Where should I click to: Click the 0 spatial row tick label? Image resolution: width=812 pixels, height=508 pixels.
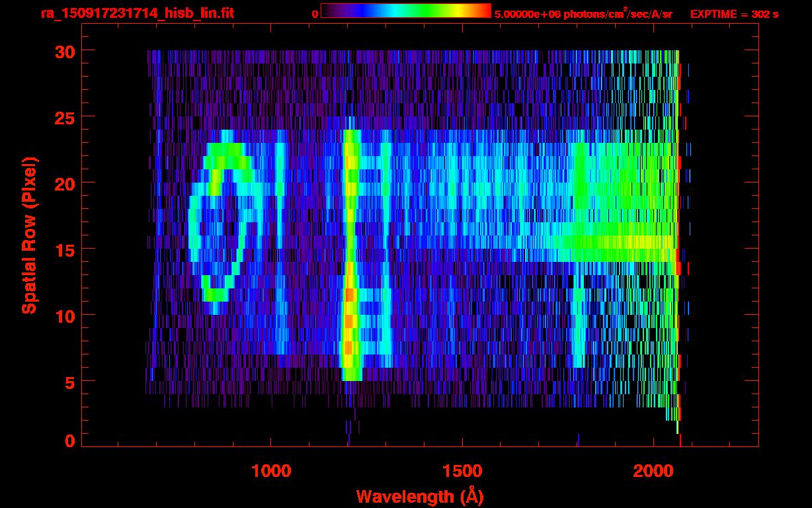(x=70, y=441)
